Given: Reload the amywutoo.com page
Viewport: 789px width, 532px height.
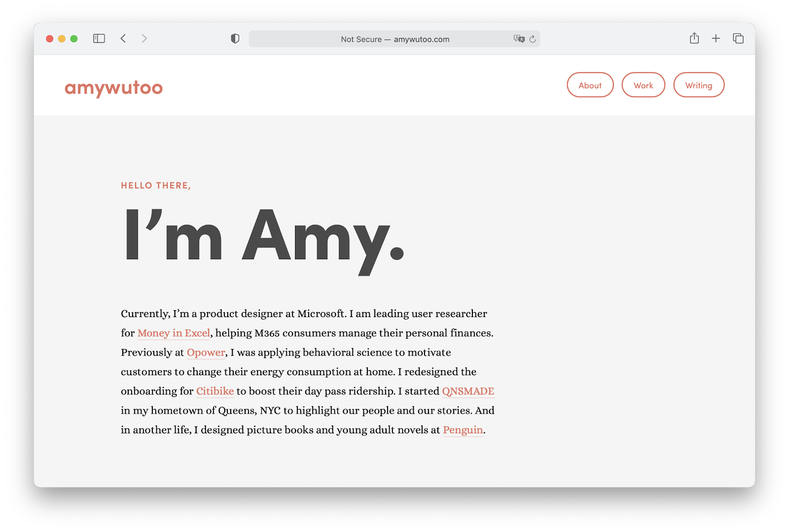Looking at the screenshot, I should pyautogui.click(x=533, y=39).
